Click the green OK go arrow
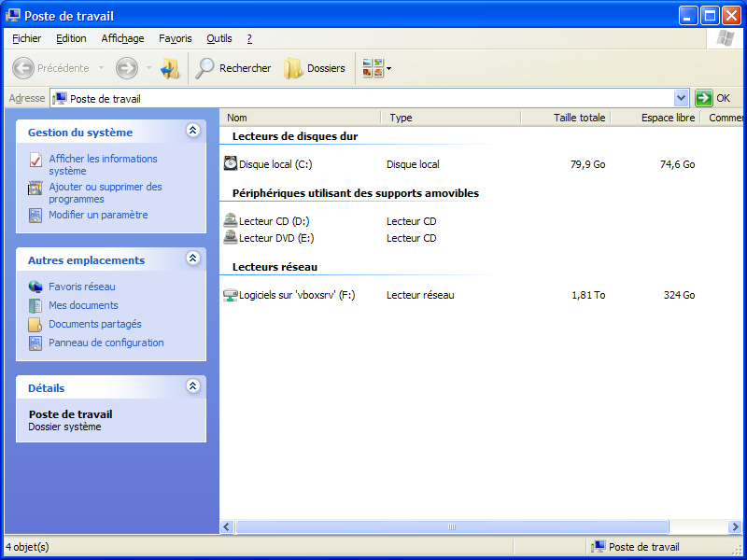This screenshot has height=560, width=747. (x=704, y=98)
